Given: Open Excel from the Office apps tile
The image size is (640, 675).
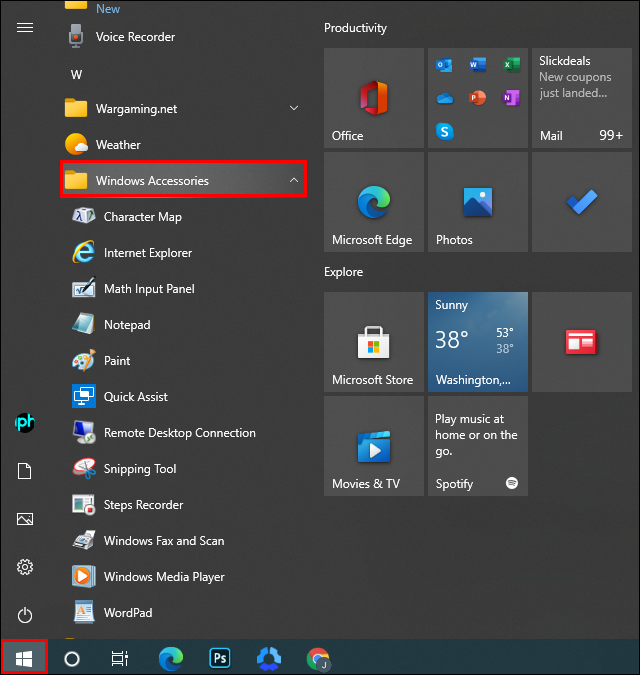Looking at the screenshot, I should (x=511, y=65).
